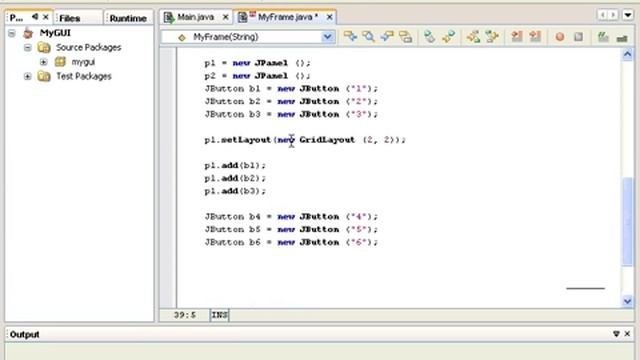
Task: Open the MyFrame(String) member navigator dropdown
Action: [327, 37]
